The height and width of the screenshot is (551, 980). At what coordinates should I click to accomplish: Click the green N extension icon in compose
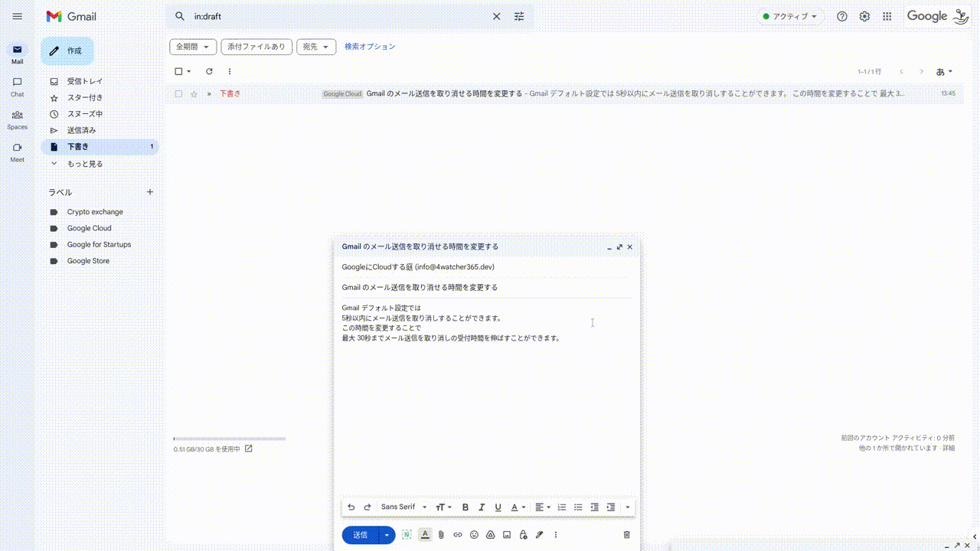point(407,535)
